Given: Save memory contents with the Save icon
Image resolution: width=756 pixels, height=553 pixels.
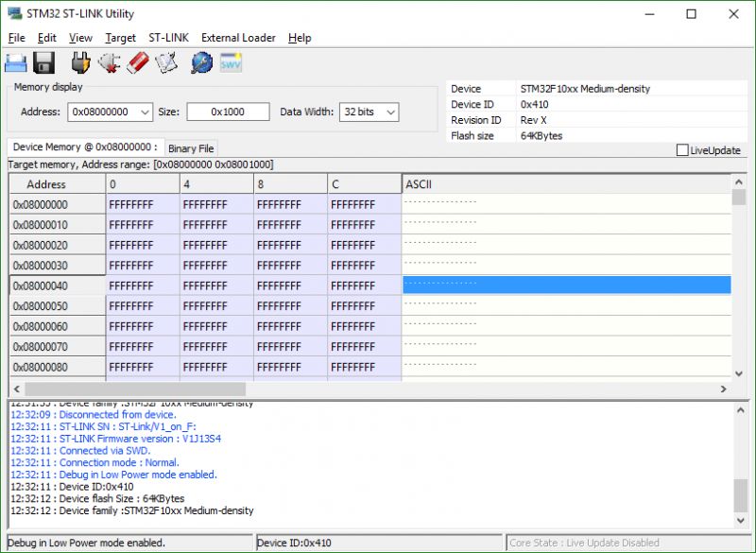Looking at the screenshot, I should [43, 61].
